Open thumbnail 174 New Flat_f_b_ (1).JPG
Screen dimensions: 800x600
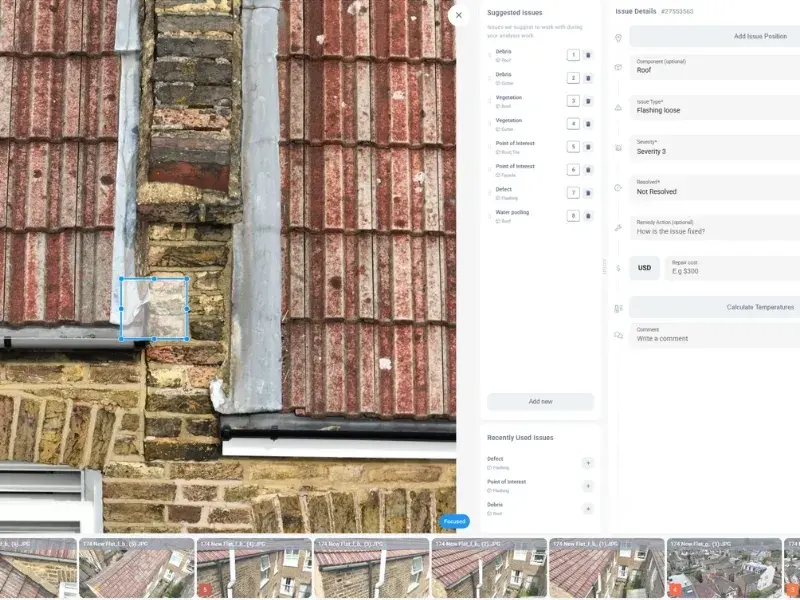(607, 568)
